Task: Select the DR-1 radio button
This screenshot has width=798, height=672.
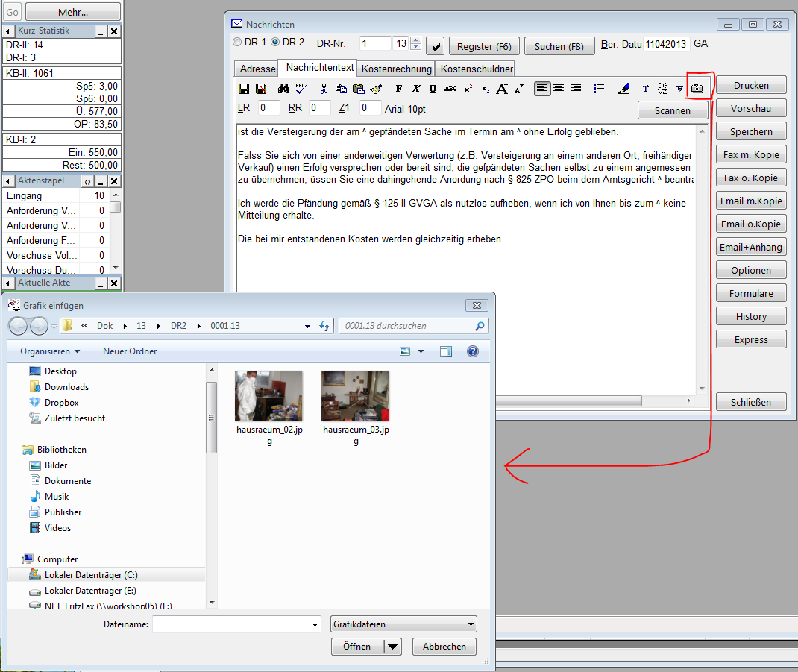Action: [x=238, y=43]
